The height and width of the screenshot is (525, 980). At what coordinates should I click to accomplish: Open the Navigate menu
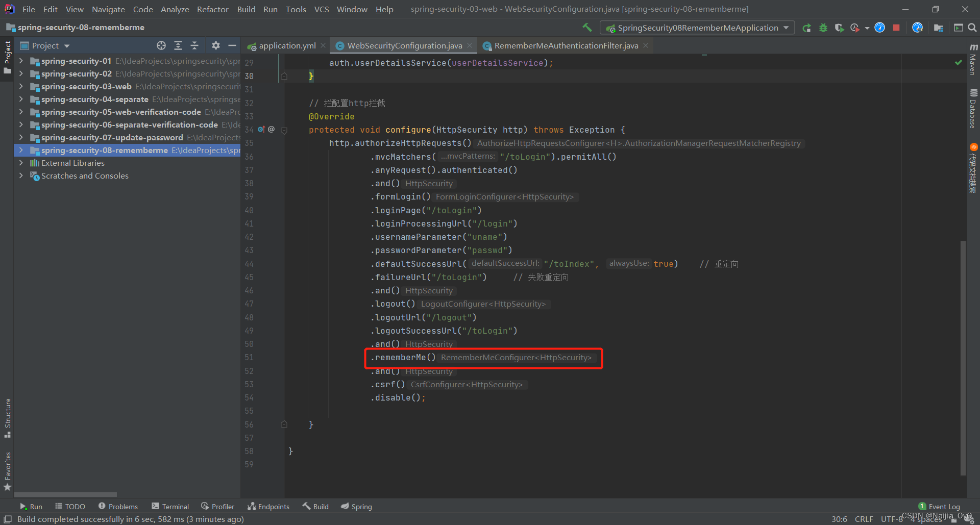point(108,9)
